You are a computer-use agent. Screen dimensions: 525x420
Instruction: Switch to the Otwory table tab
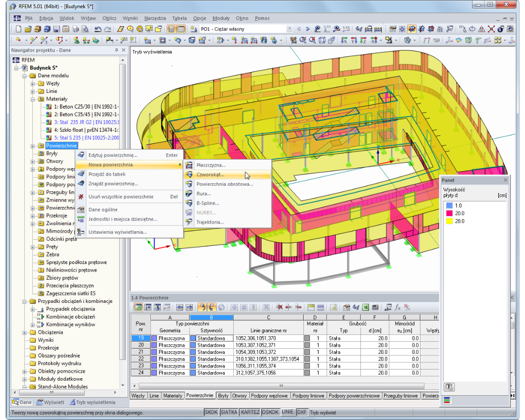[239, 396]
